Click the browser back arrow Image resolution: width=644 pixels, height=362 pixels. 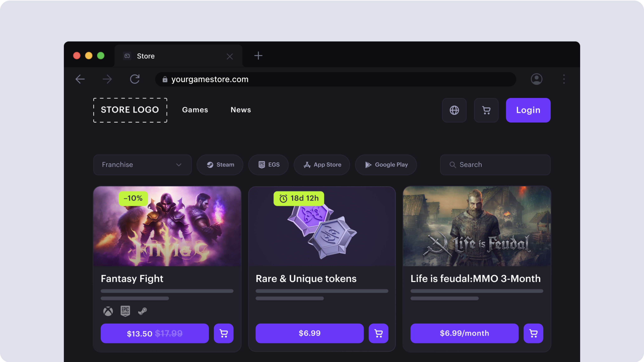(80, 79)
